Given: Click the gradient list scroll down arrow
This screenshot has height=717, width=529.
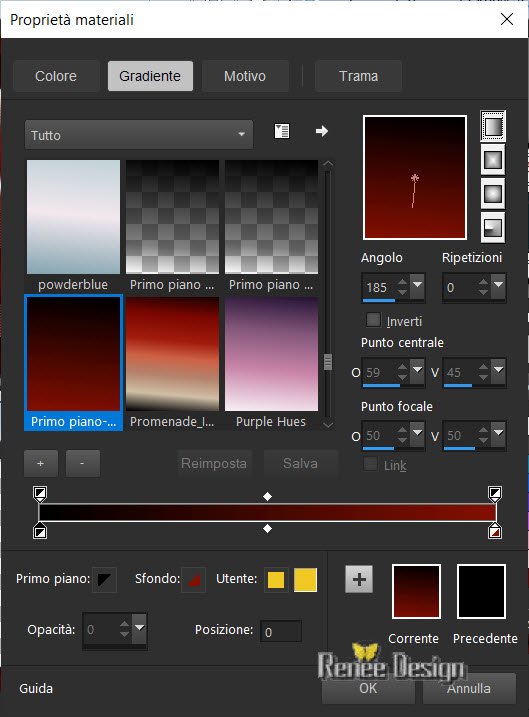Looking at the screenshot, I should (x=327, y=424).
